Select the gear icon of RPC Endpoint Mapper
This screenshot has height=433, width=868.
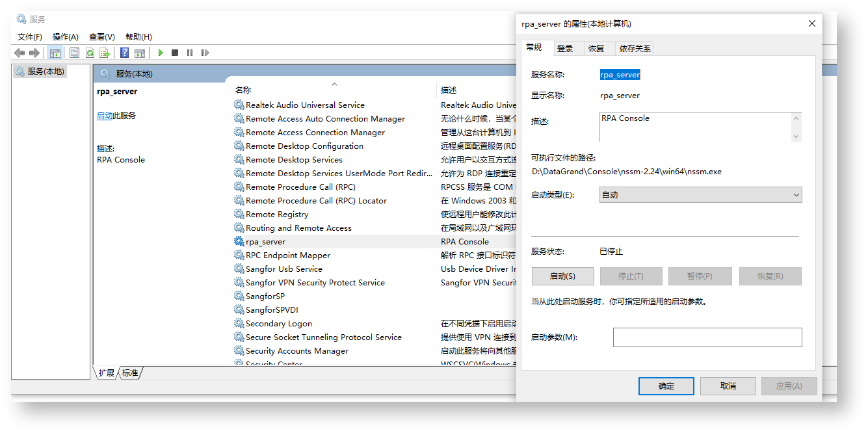[x=239, y=255]
